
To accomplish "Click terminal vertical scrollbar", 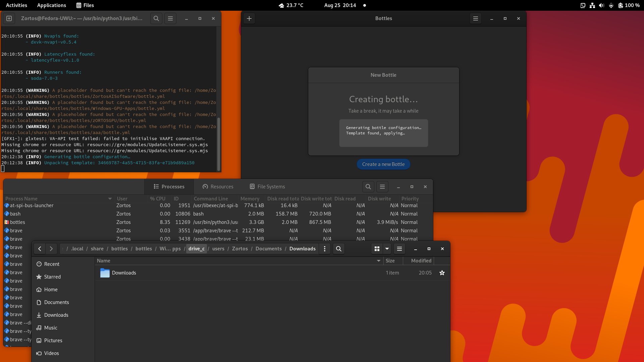I will coord(219,144).
